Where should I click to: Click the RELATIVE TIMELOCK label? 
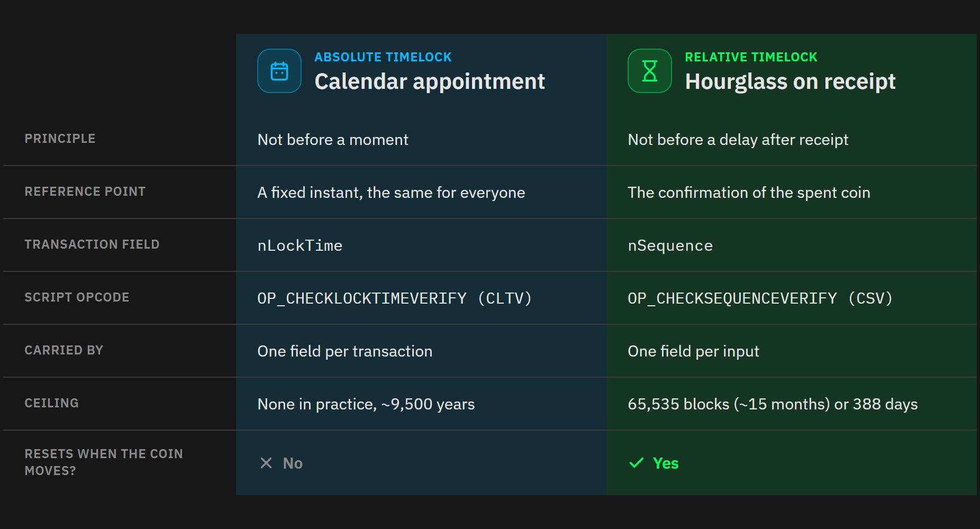click(x=751, y=57)
